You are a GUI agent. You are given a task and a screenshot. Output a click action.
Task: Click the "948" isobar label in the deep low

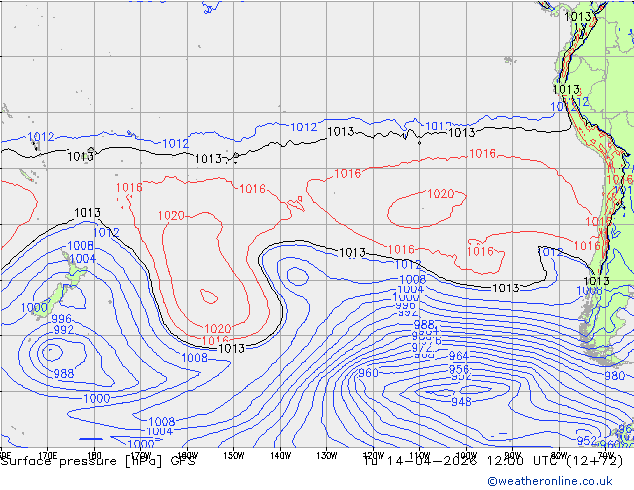(461, 401)
